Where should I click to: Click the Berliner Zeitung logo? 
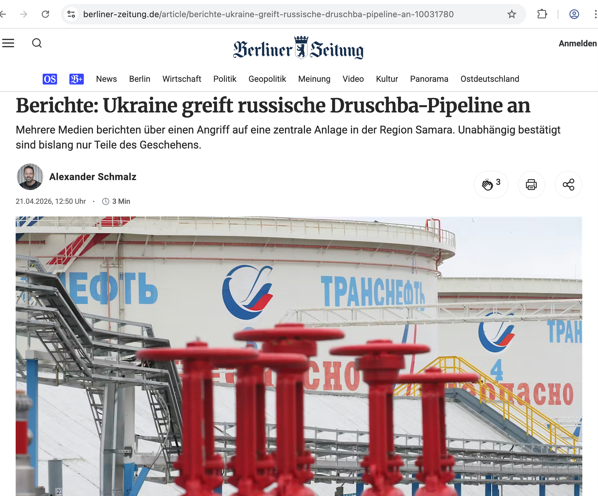click(x=298, y=48)
